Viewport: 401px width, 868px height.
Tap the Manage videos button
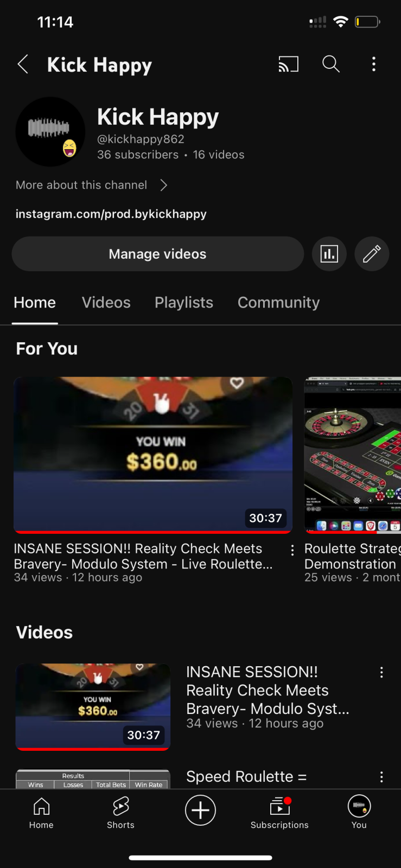click(x=158, y=254)
